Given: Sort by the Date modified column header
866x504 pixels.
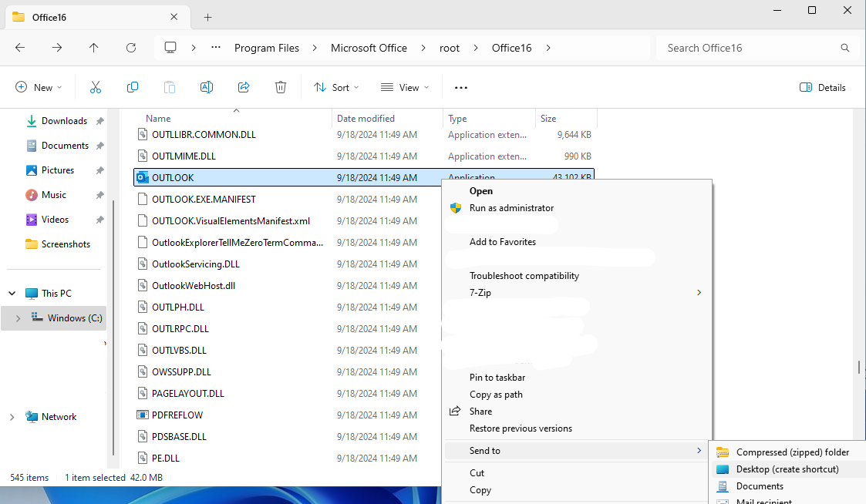Looking at the screenshot, I should pos(366,119).
